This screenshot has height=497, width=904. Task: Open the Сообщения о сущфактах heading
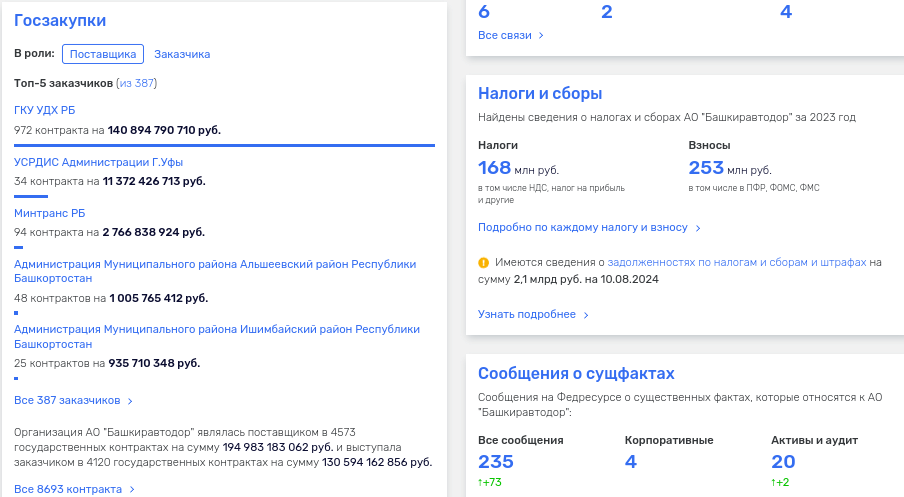(x=576, y=374)
